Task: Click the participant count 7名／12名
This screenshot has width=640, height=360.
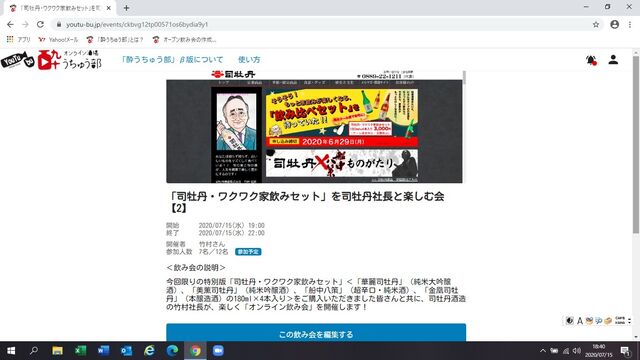Action: 213,252
